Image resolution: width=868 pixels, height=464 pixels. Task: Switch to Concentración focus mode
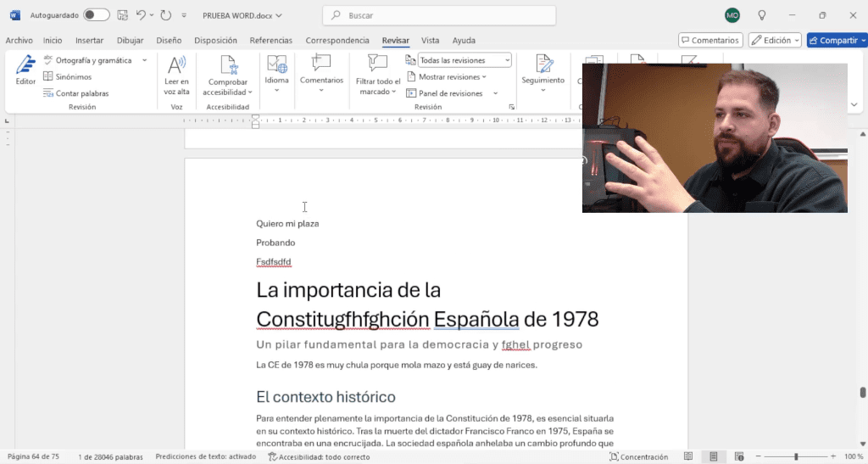coord(638,457)
